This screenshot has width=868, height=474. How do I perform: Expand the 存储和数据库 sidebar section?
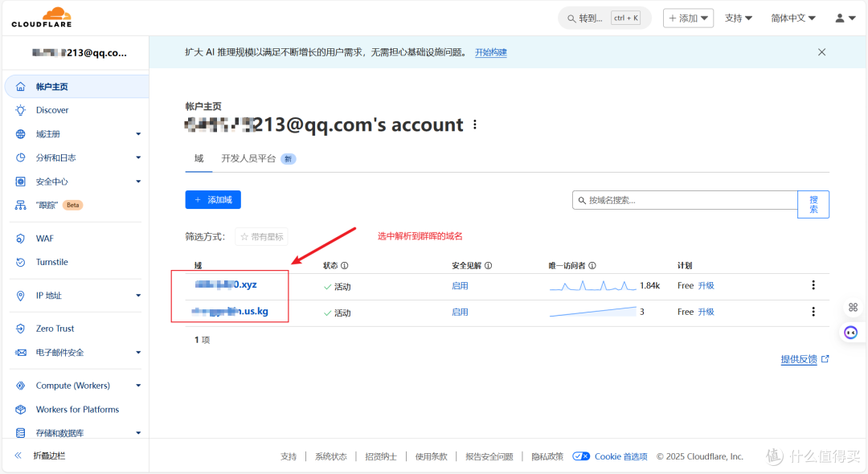138,433
